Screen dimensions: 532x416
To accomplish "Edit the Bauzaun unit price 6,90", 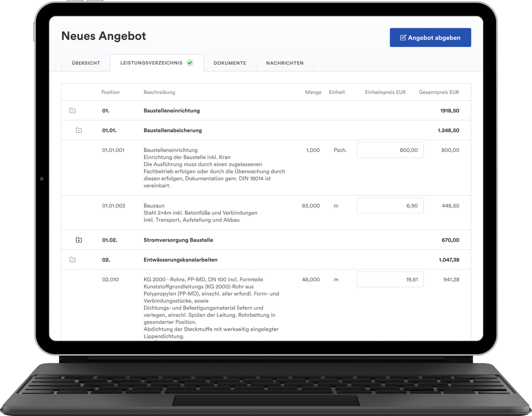I will [x=390, y=206].
